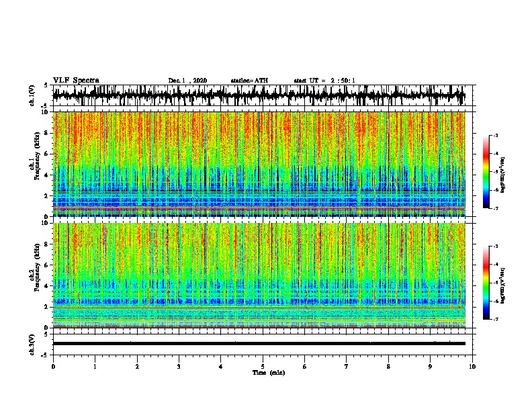Click the ch.1 spectrogram panel
Viewport: 532px width, 411px height.
click(259, 164)
